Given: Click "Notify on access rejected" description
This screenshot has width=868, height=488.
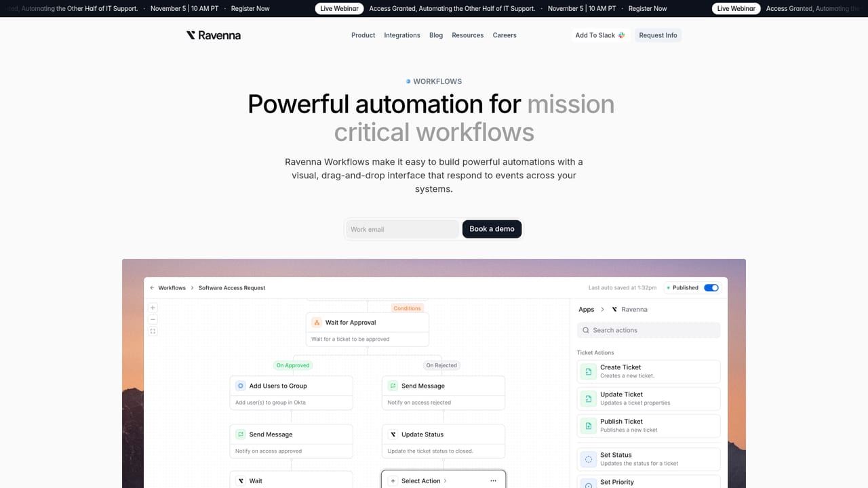Looking at the screenshot, I should pyautogui.click(x=419, y=403).
